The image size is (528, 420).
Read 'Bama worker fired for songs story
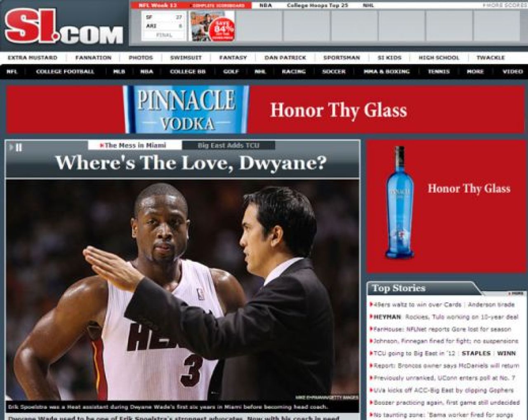pos(443,415)
